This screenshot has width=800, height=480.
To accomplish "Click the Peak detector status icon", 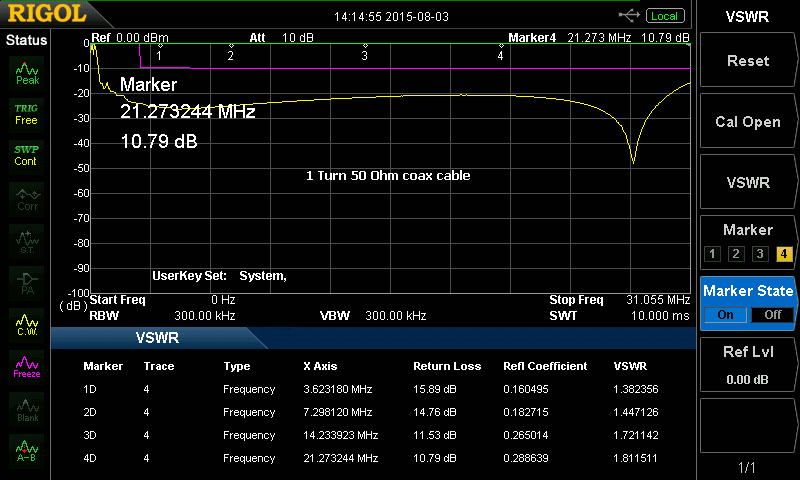I will tap(27, 72).
